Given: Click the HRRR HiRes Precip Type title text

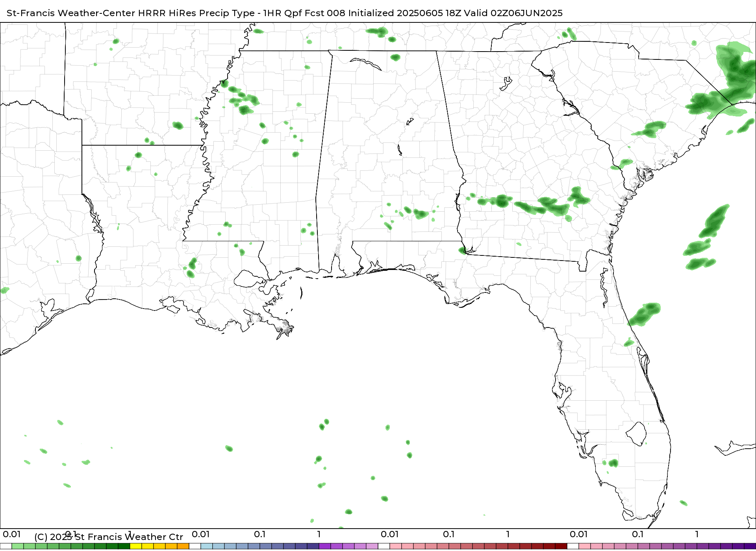Looking at the screenshot, I should pyautogui.click(x=196, y=13).
